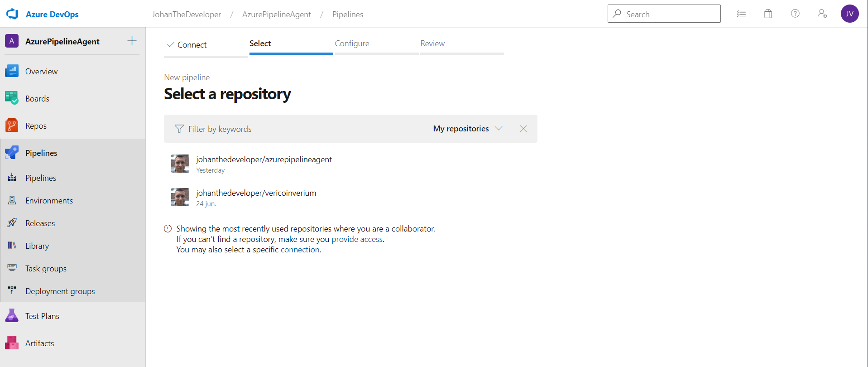Image resolution: width=868 pixels, height=367 pixels.
Task: Open the JV account avatar menu
Action: click(849, 14)
